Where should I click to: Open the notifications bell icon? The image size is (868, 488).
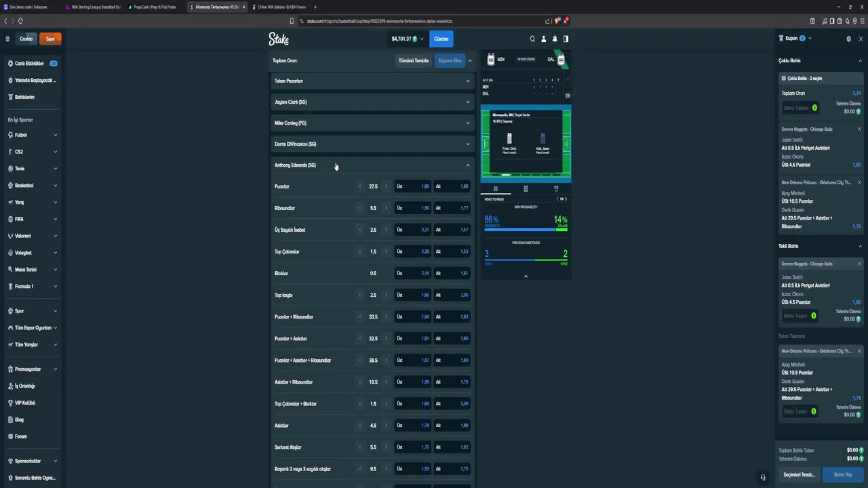click(x=555, y=39)
